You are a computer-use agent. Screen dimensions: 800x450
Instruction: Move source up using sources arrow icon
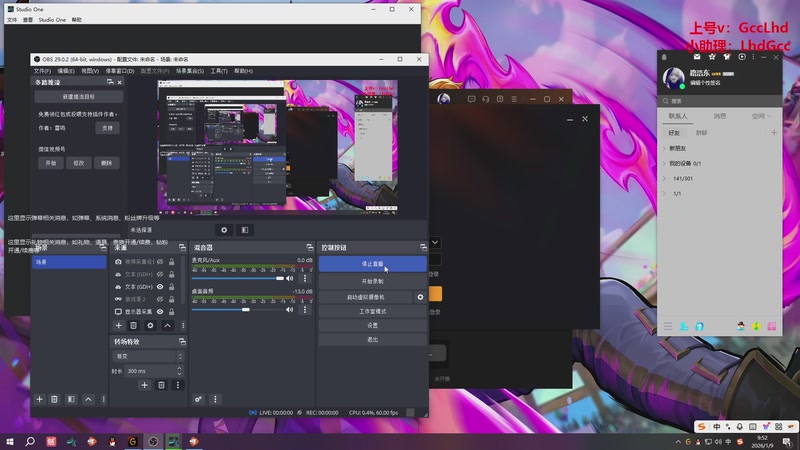[x=167, y=326]
